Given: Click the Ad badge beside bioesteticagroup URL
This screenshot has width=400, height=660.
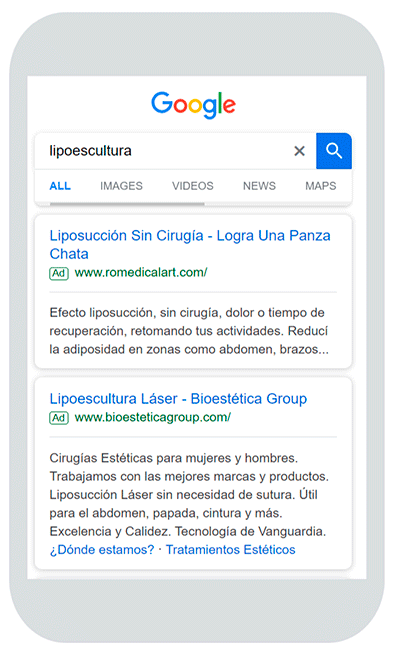Looking at the screenshot, I should point(59,418).
